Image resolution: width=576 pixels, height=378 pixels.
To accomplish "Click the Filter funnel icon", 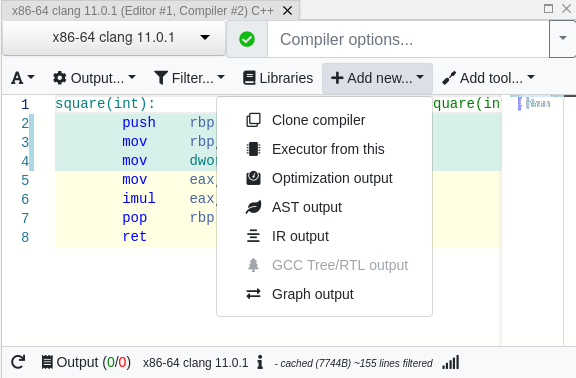I will pyautogui.click(x=161, y=78).
